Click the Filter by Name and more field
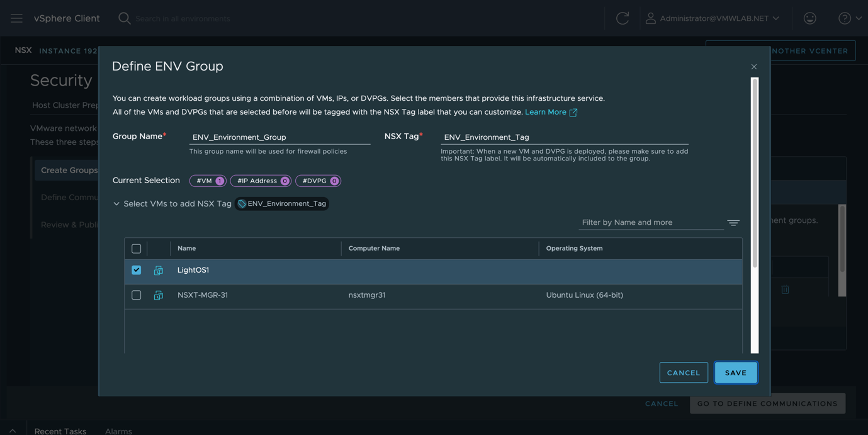868x435 pixels. (651, 222)
